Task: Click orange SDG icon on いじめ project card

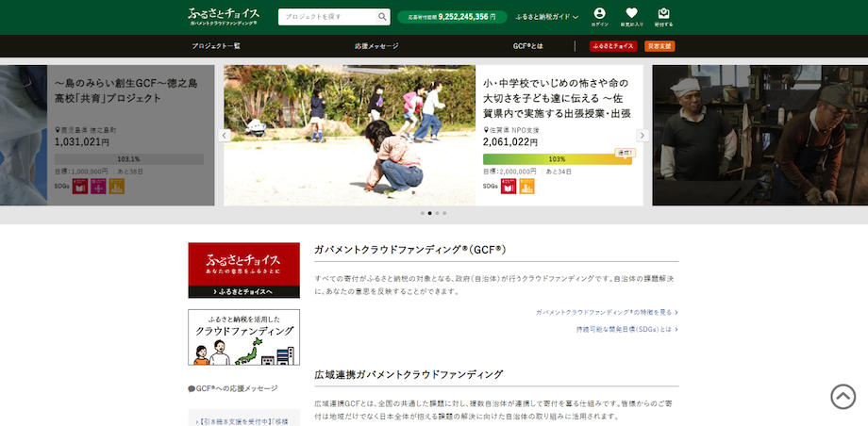Action: [x=526, y=187]
